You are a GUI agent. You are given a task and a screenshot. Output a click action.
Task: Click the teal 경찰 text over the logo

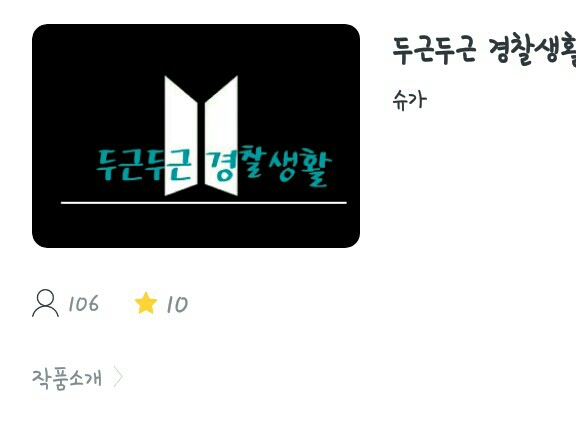point(236,163)
